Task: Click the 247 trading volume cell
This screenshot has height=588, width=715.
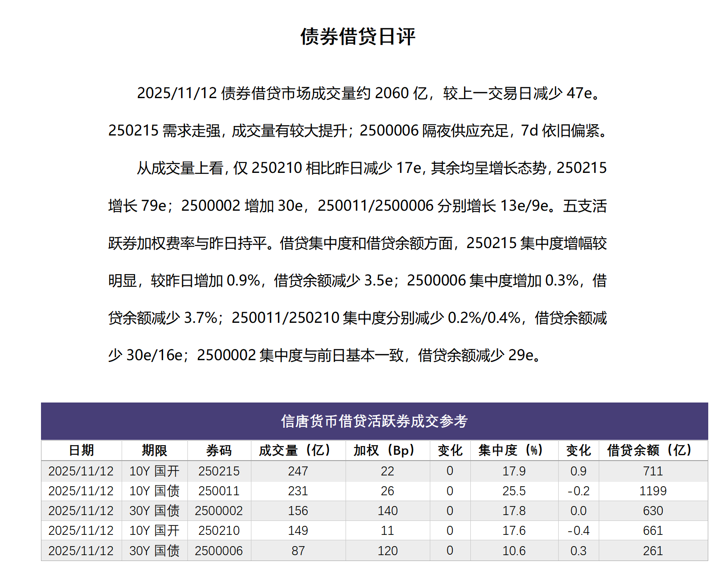Action: 298,471
